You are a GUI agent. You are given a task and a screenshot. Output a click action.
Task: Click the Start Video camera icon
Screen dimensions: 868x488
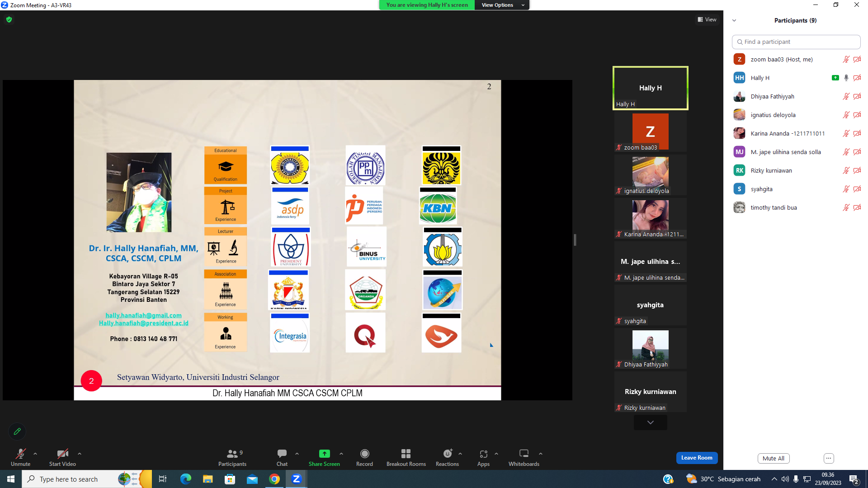[62, 454]
